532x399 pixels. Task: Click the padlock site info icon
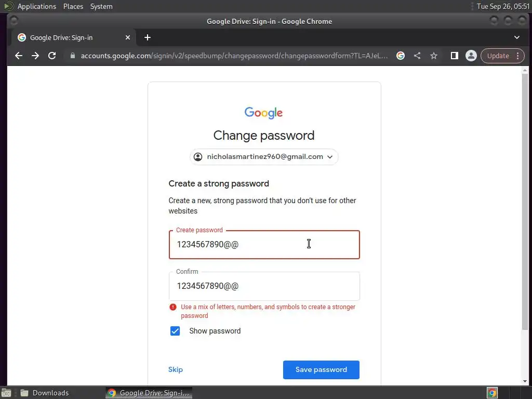pyautogui.click(x=73, y=56)
